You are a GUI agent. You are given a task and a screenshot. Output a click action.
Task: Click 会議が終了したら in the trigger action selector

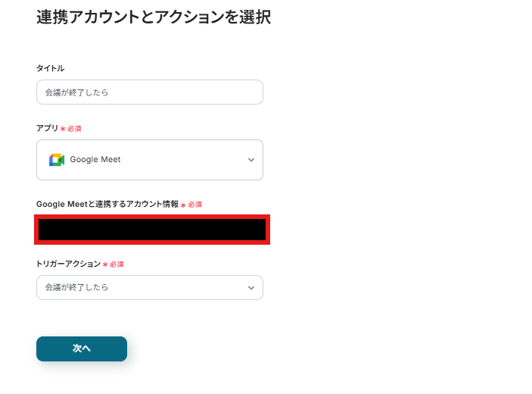click(x=76, y=288)
